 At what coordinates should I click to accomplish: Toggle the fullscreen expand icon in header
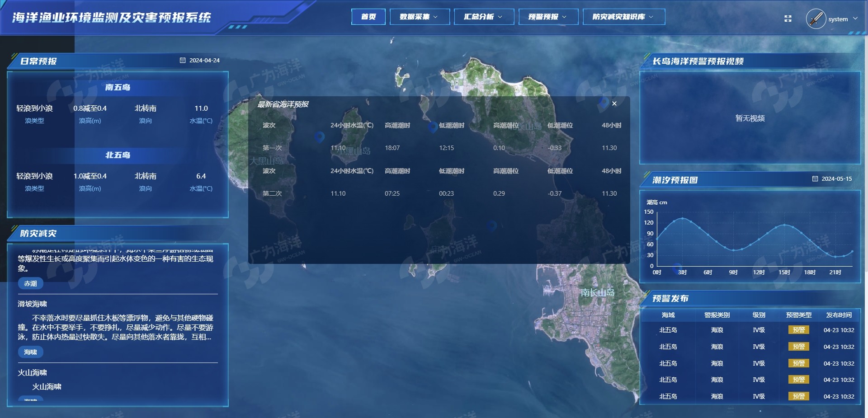[788, 19]
